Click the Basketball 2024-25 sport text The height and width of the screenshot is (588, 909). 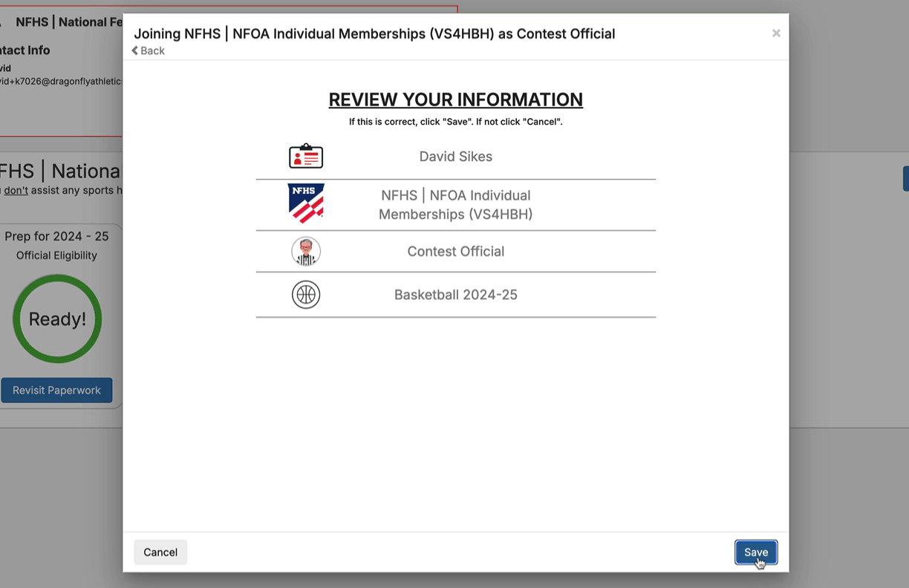pos(455,295)
